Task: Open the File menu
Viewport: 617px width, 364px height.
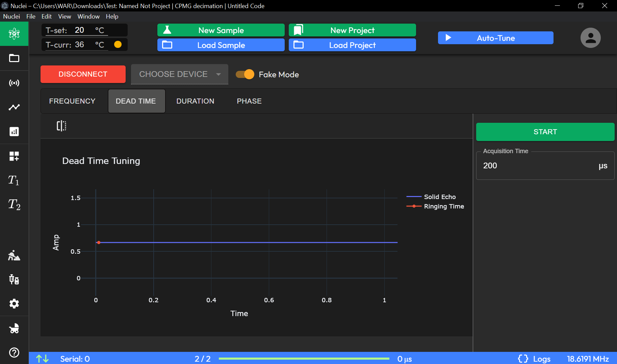Action: coord(31,17)
